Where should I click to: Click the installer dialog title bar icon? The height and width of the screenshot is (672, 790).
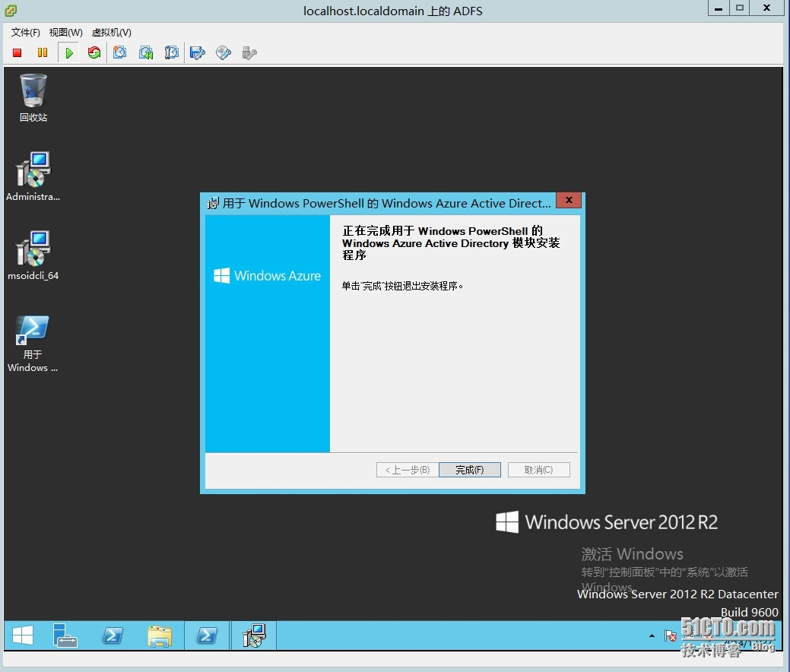coord(213,203)
